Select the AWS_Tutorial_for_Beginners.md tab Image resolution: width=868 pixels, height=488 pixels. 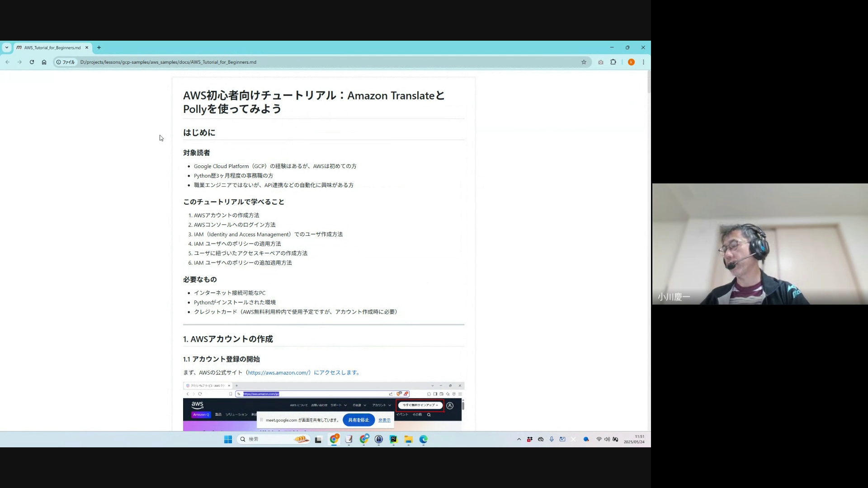tap(52, 47)
